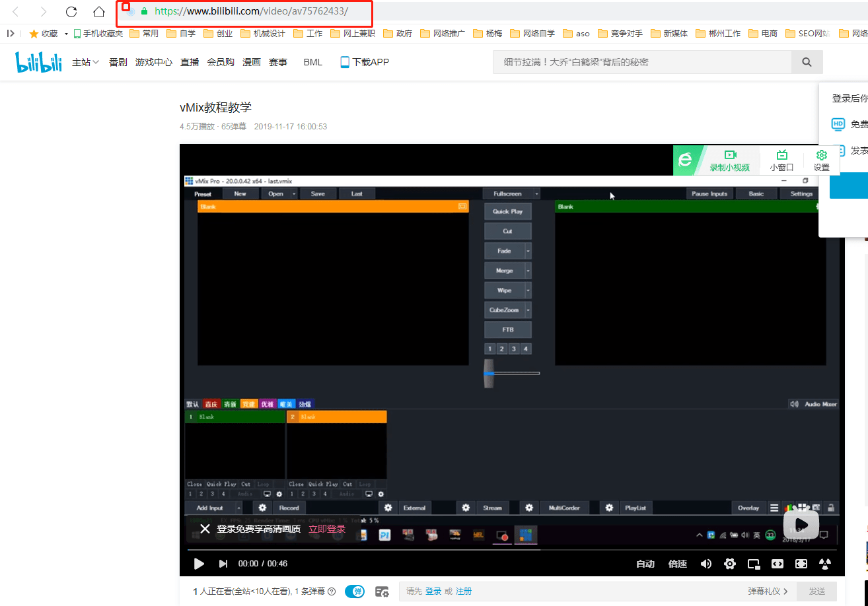The height and width of the screenshot is (606, 868).
Task: Toggle web fullscreen icon
Action: coord(801,564)
